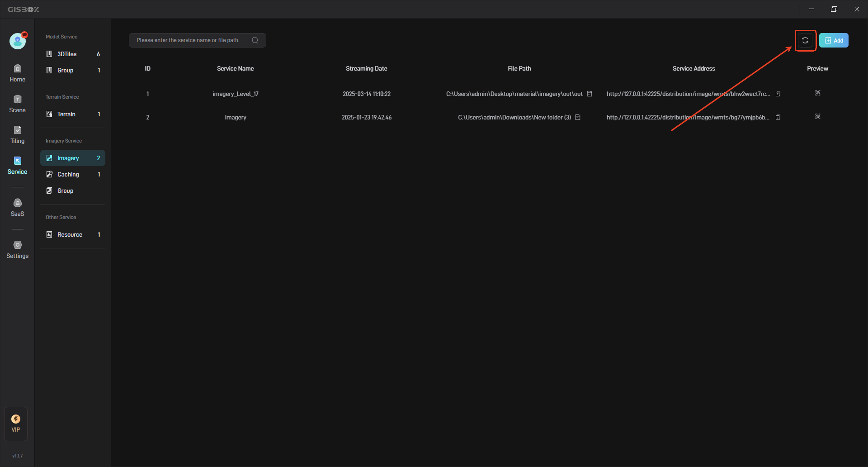The height and width of the screenshot is (467, 868).
Task: Minimize the GISBOX window
Action: [811, 9]
